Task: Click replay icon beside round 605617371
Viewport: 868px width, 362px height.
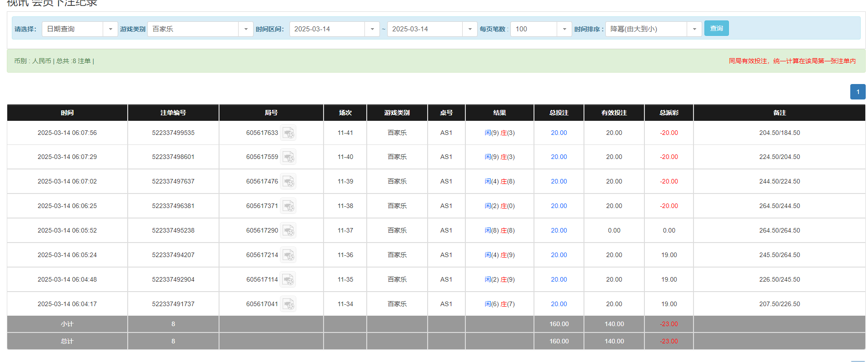Action: (288, 206)
